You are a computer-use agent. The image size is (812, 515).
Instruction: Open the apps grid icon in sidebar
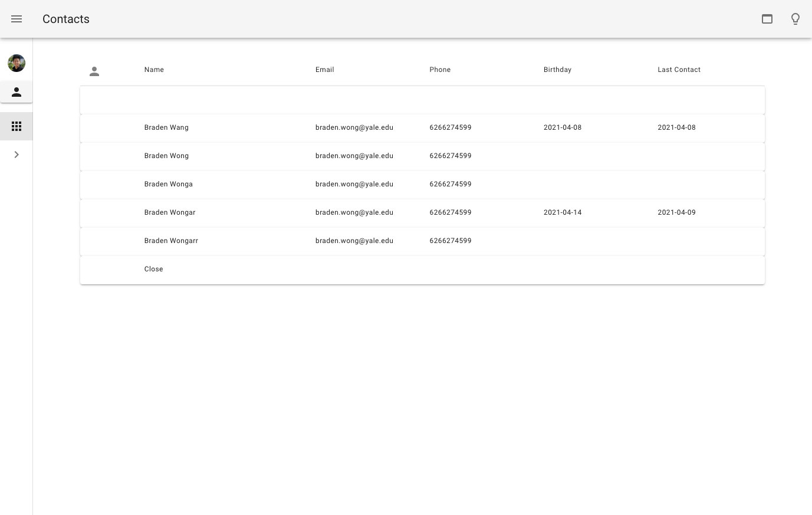(17, 126)
